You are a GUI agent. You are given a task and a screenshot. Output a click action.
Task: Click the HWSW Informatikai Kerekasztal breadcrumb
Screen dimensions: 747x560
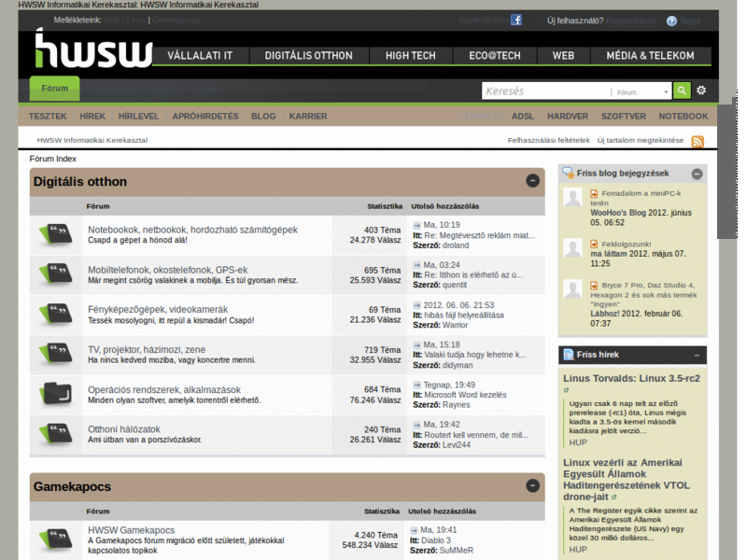92,140
